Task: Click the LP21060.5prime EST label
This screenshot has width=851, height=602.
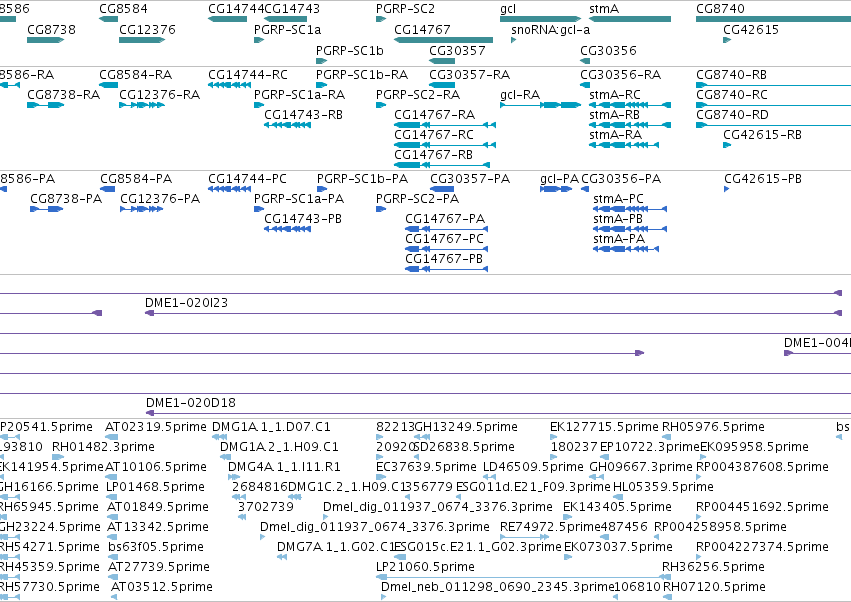Action: [426, 568]
